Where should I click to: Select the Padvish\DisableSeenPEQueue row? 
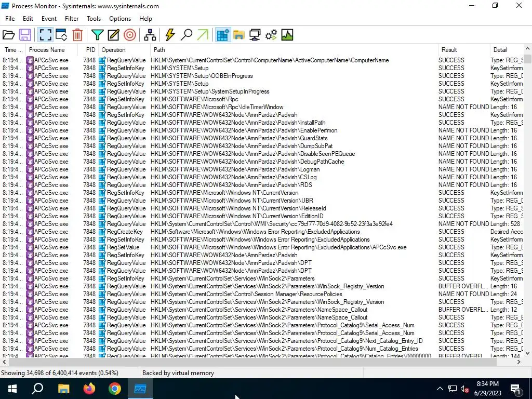(253, 154)
